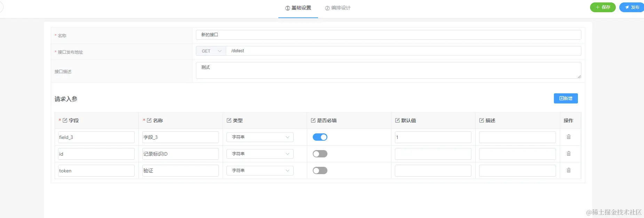The height and width of the screenshot is (218, 644).
Task: Click edit icon in 描述 column header
Action: (x=482, y=120)
